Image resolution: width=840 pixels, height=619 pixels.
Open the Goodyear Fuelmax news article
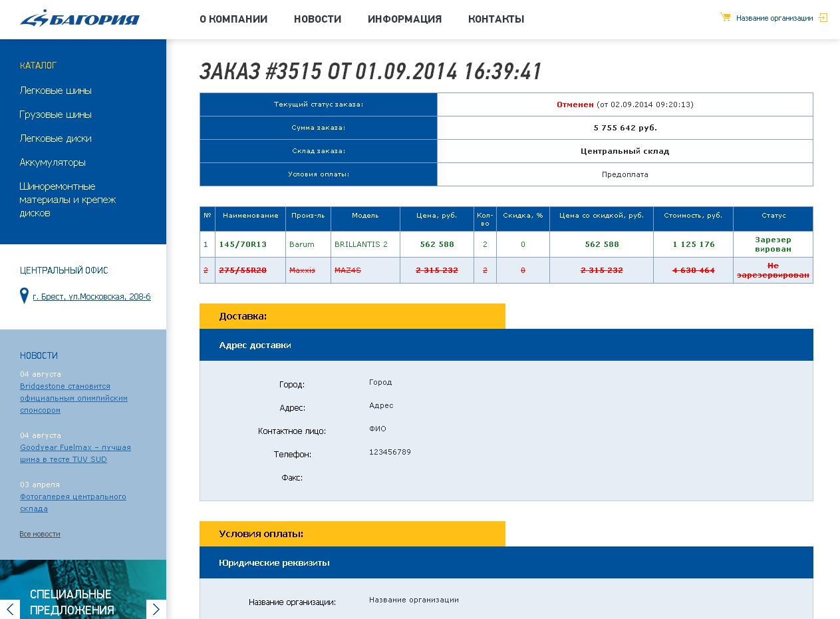click(x=75, y=453)
